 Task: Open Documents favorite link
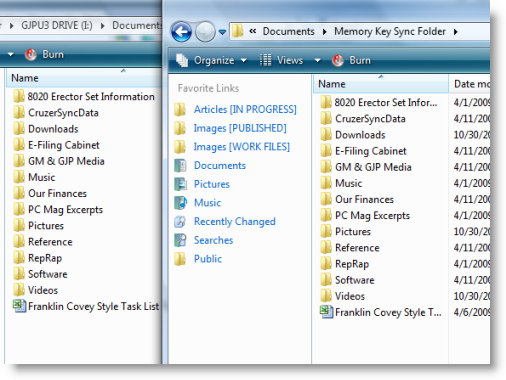tap(220, 165)
